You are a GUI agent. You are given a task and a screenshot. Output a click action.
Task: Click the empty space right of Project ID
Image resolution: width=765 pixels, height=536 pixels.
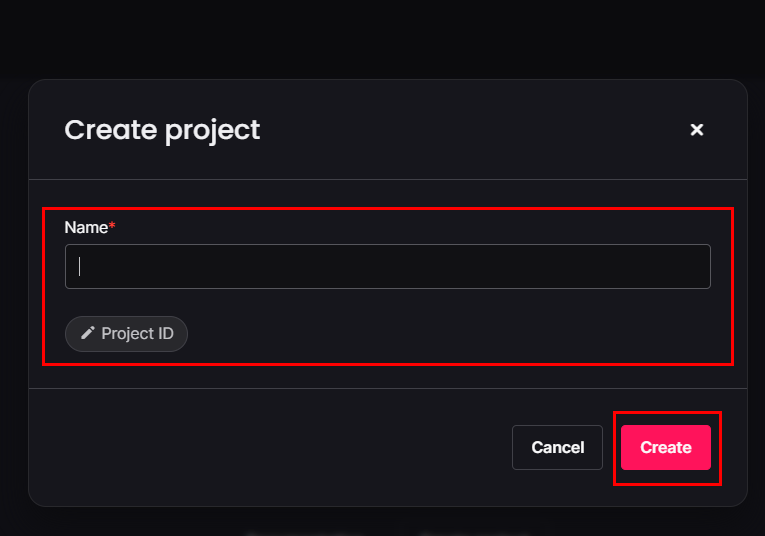tap(450, 334)
